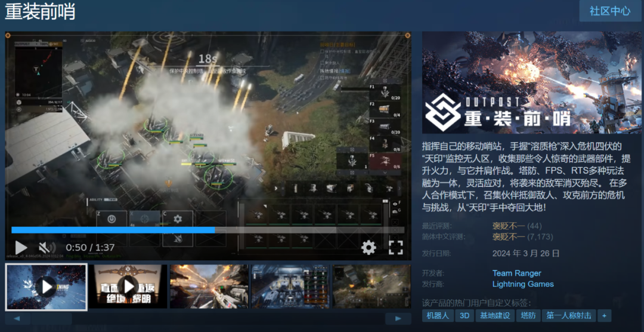This screenshot has width=644, height=332.
Task: Open publisher Lightning Games page
Action: [523, 284]
